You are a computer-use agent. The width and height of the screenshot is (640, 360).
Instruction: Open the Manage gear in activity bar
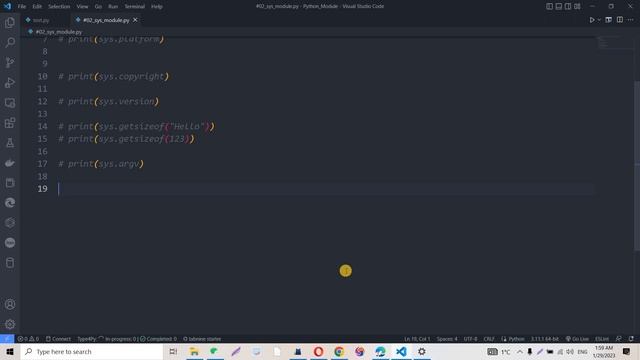click(x=10, y=324)
